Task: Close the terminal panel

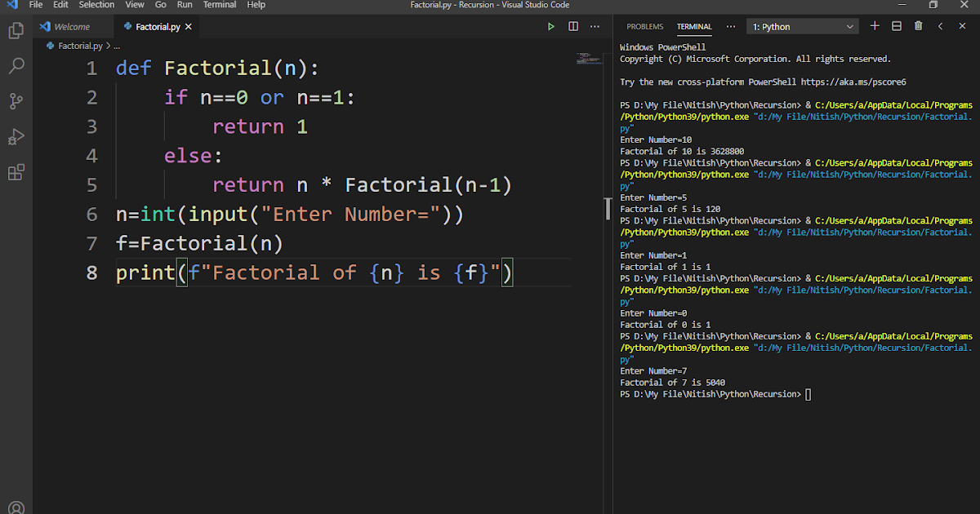Action: point(962,26)
